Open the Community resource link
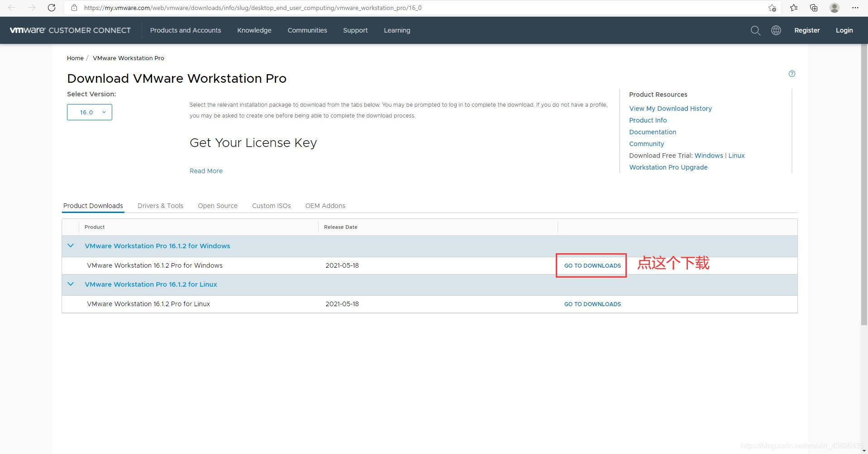Screen dimensions: 868x454 [x=646, y=144]
